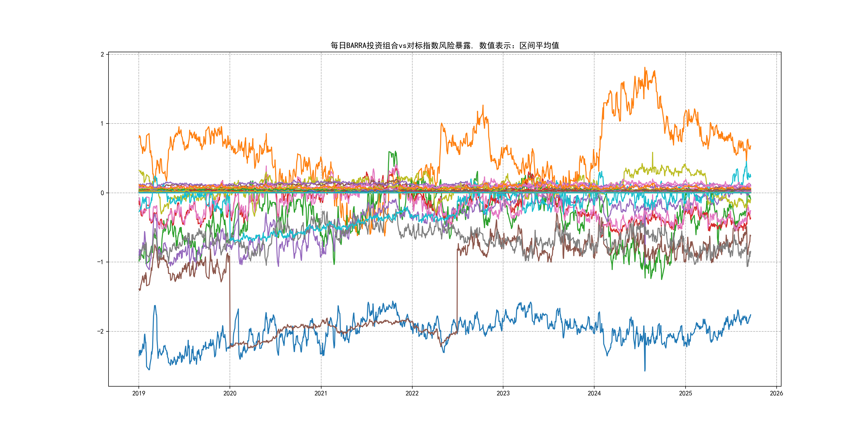Image resolution: width=868 pixels, height=434 pixels.
Task: Click the y-axis tick label 1
Action: click(102, 124)
